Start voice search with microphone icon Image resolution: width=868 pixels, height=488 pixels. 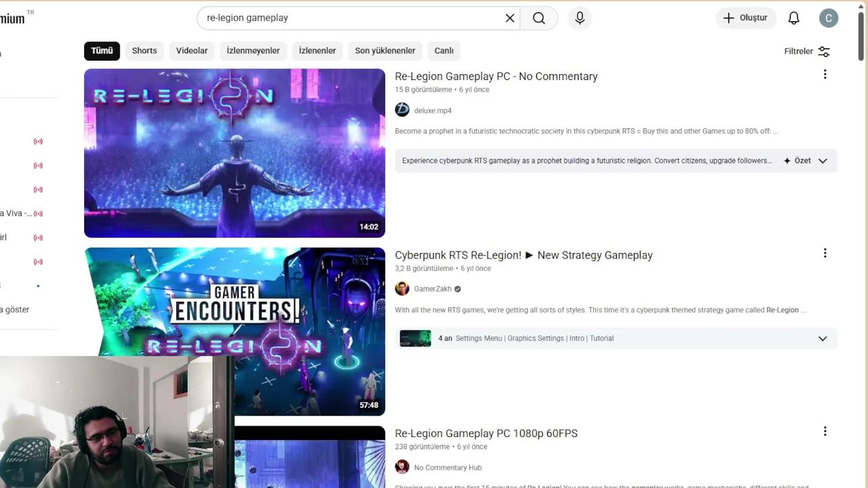point(580,18)
